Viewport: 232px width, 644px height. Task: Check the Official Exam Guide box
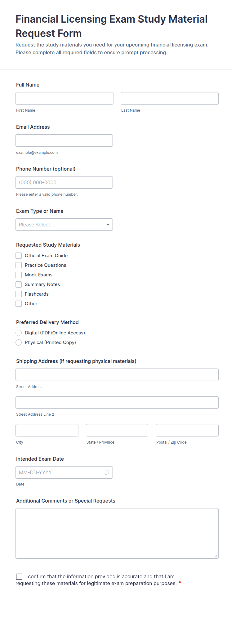(19, 255)
